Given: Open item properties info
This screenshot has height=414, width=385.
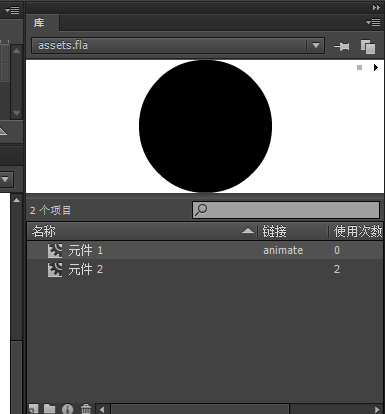Looking at the screenshot, I should click(68, 409).
